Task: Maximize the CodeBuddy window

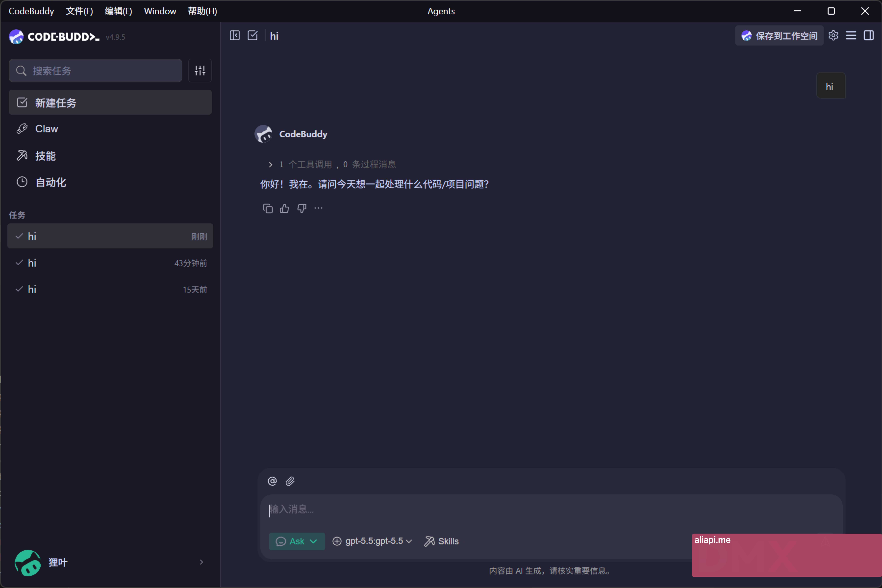Action: click(831, 11)
